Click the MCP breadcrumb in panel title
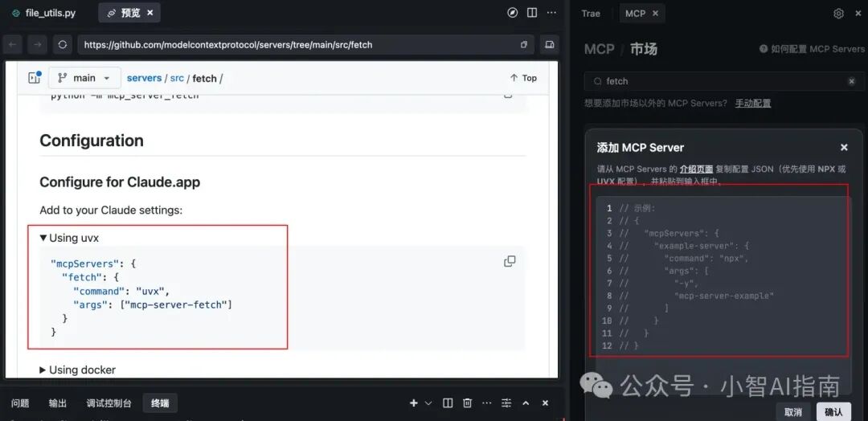 point(599,49)
